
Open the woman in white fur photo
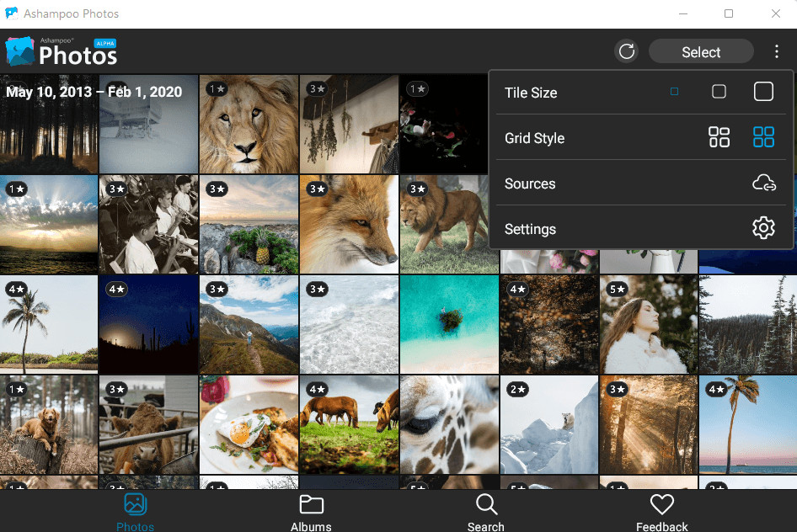tap(649, 324)
